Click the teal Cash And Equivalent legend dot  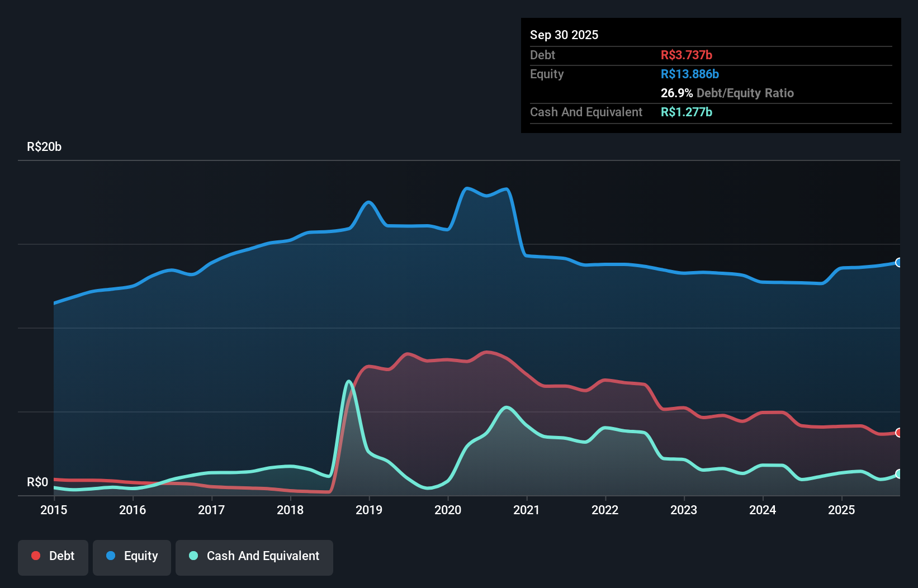coord(192,556)
